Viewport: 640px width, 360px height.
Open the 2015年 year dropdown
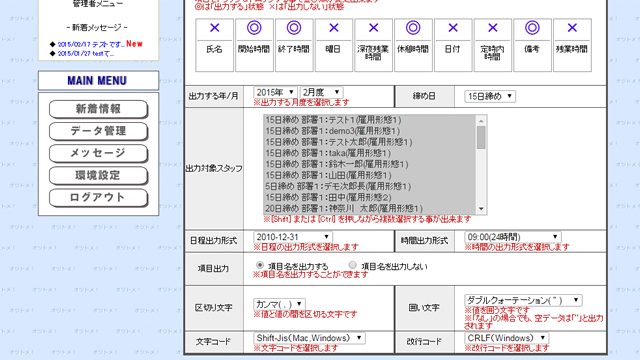pyautogui.click(x=275, y=92)
